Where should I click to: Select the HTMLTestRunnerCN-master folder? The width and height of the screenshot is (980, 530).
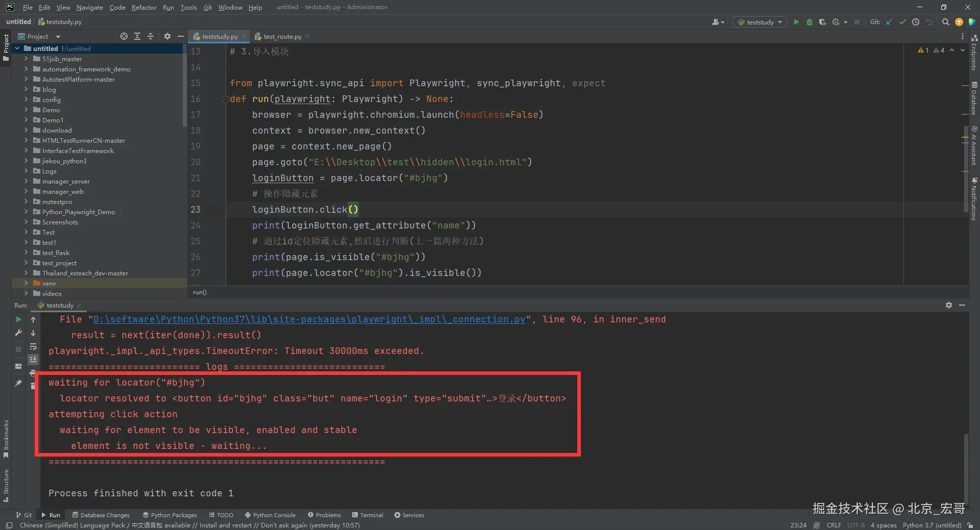pyautogui.click(x=84, y=140)
